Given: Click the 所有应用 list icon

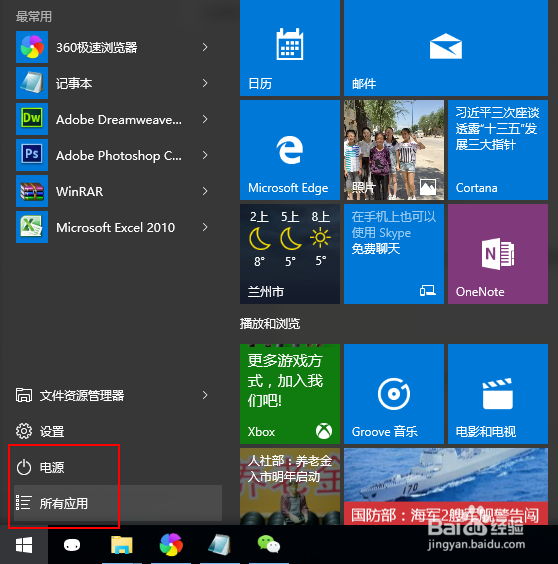Looking at the screenshot, I should 24,503.
